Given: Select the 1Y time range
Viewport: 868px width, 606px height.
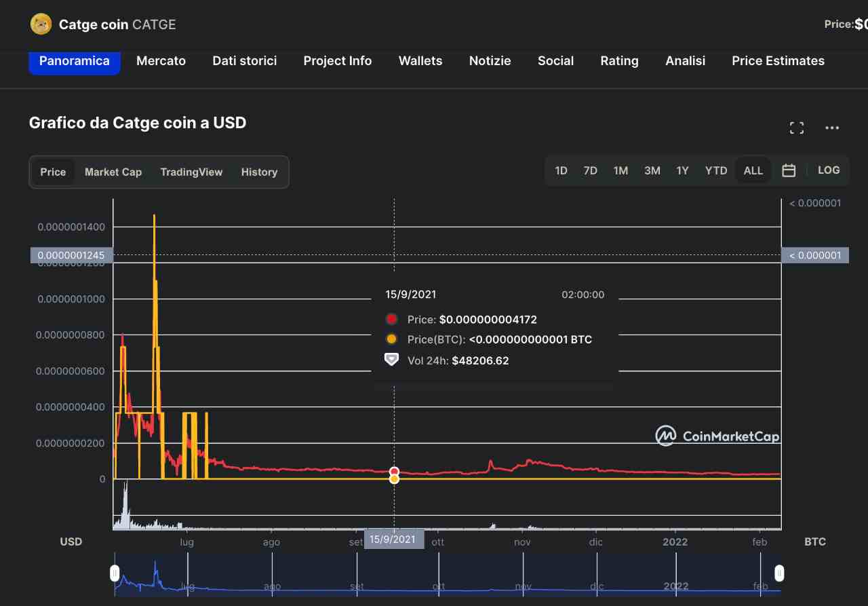Looking at the screenshot, I should [x=682, y=170].
